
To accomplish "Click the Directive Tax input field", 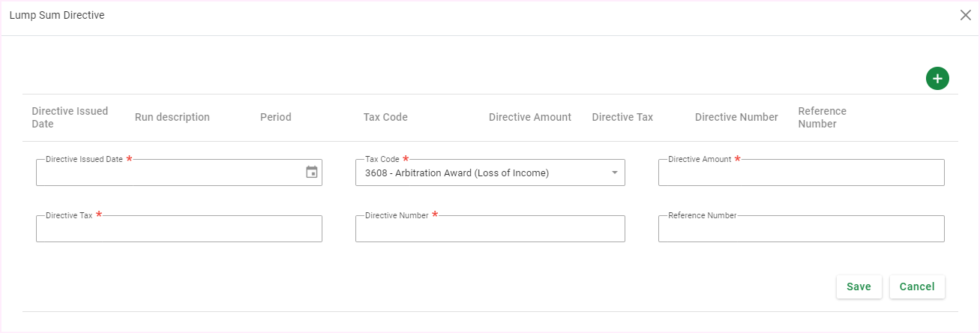I will point(178,229).
